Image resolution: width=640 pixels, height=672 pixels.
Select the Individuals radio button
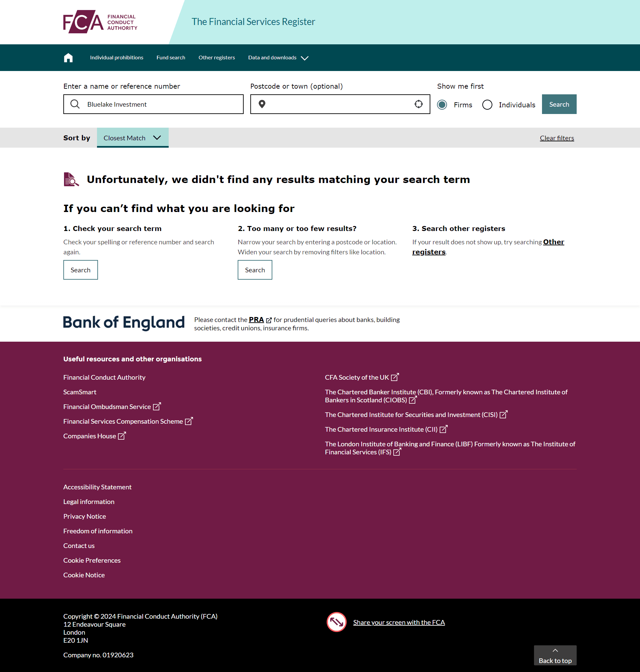point(488,104)
